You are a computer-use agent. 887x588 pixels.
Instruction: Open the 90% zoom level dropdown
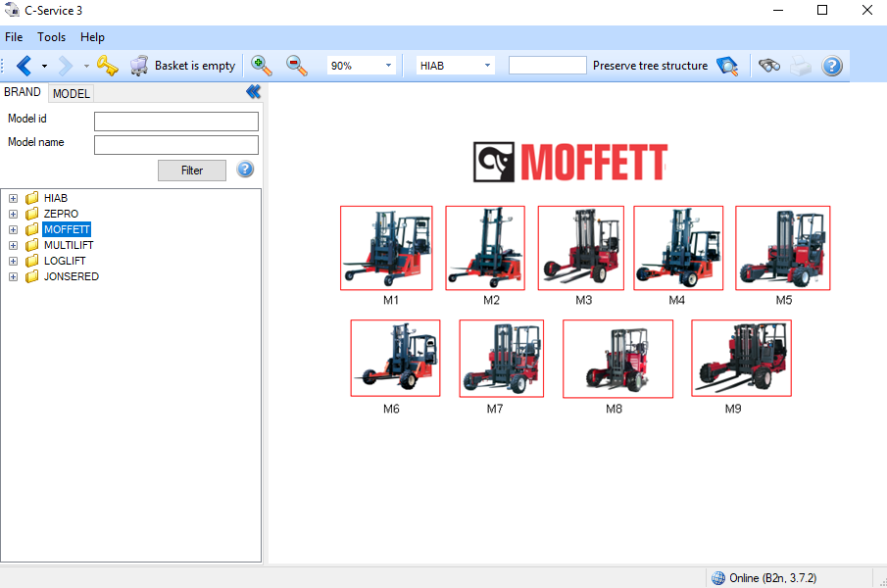coord(388,66)
